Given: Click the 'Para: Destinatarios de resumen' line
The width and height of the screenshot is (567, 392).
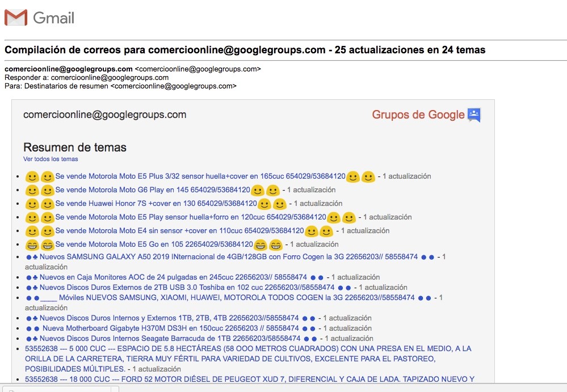Looking at the screenshot, I should point(120,86).
